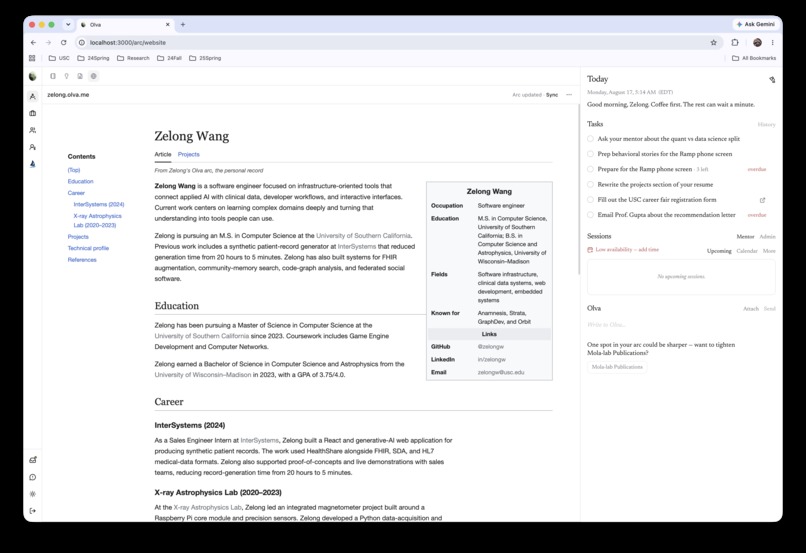
Task: Select the Admin tab in Sessions
Action: (767, 236)
